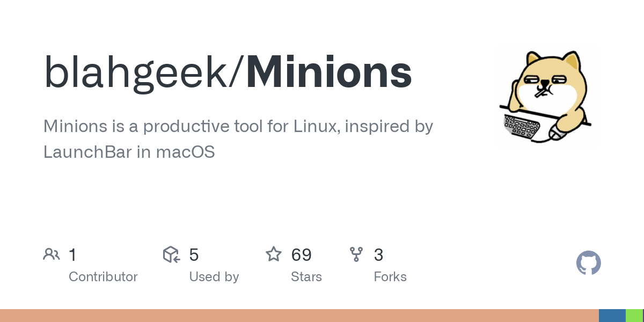The width and height of the screenshot is (644, 322).
Task: Click the Used by count 5
Action: 194,255
